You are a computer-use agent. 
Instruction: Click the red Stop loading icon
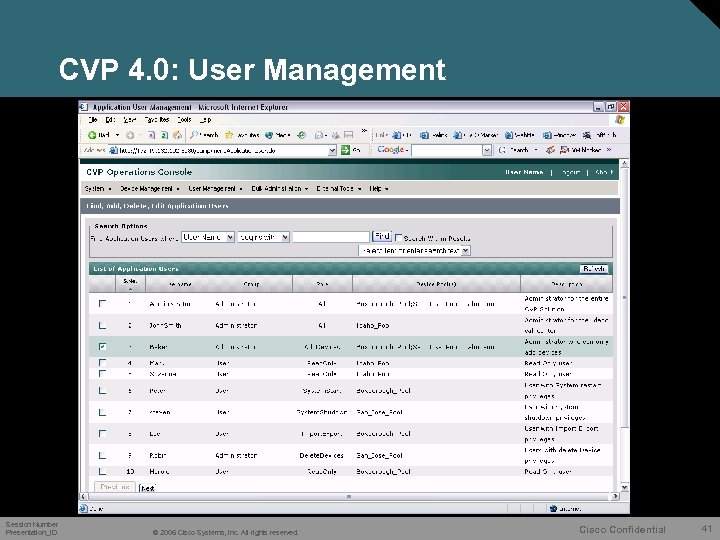[x=152, y=135]
